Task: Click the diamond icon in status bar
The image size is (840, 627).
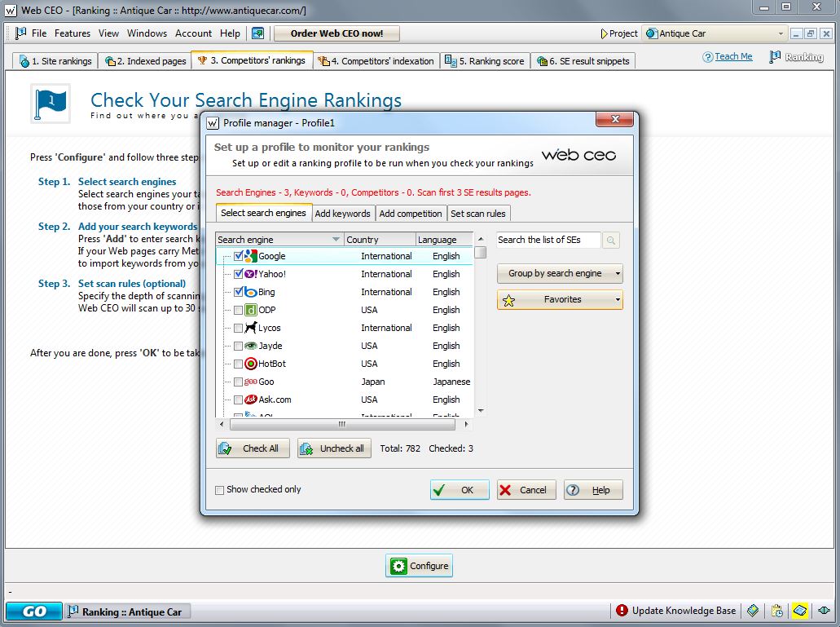Action: tap(753, 611)
